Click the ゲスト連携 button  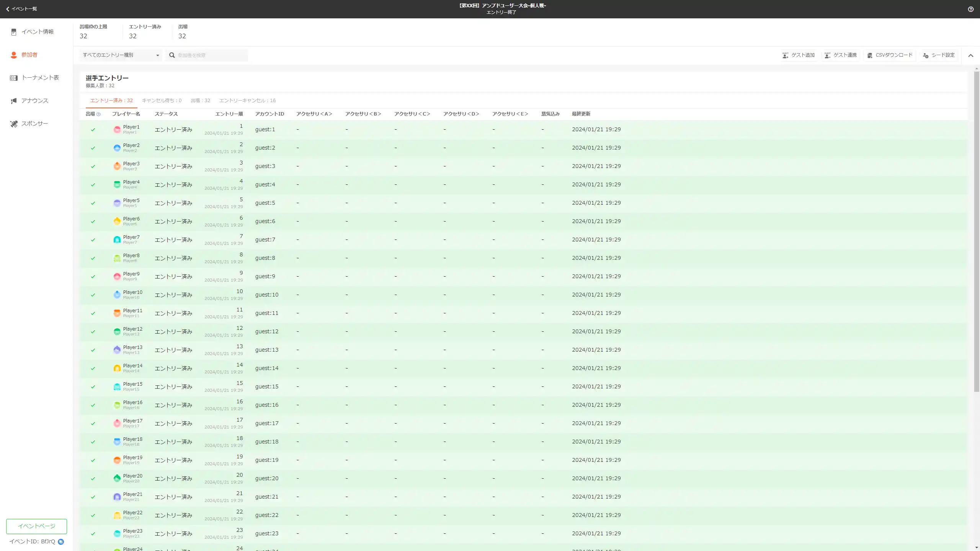[x=841, y=55]
